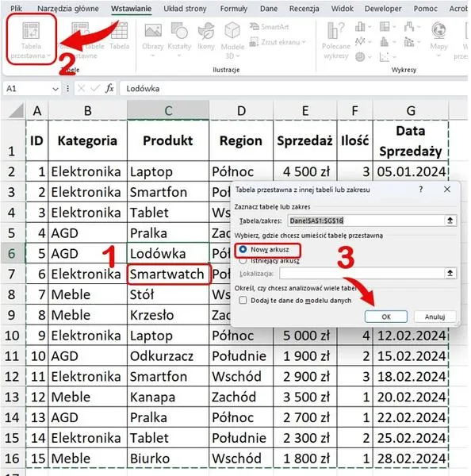Open the Plik tab
Screen dimensions: 471x476
[16, 9]
